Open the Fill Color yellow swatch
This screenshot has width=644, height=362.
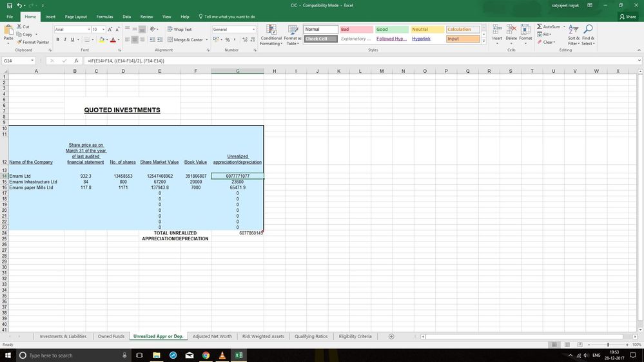click(101, 40)
